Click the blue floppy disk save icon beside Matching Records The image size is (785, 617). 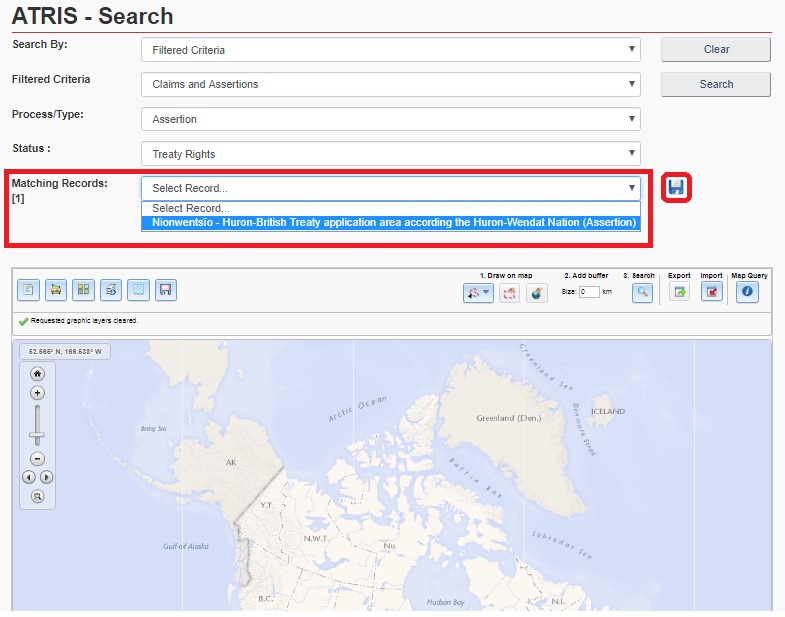[676, 187]
